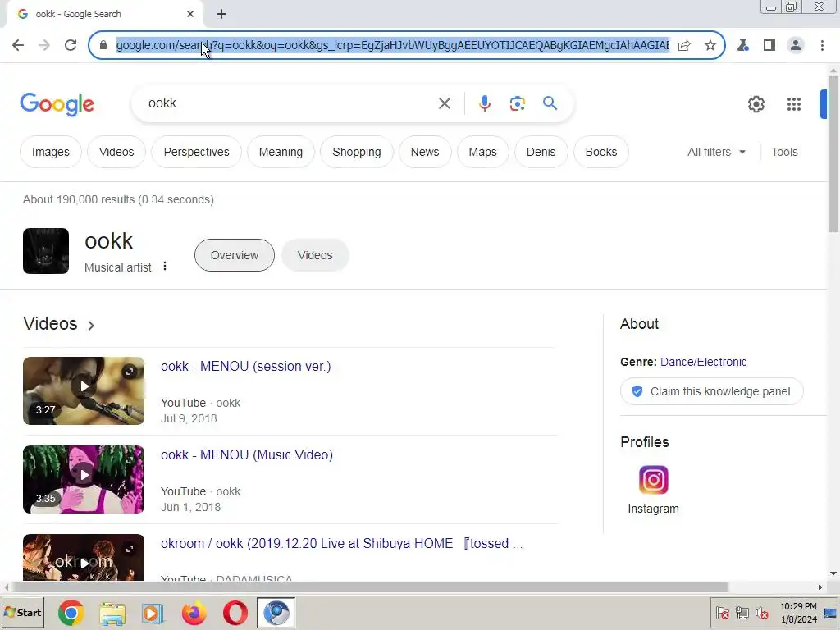Share this page from the address bar
This screenshot has width=840, height=630.
(x=684, y=46)
